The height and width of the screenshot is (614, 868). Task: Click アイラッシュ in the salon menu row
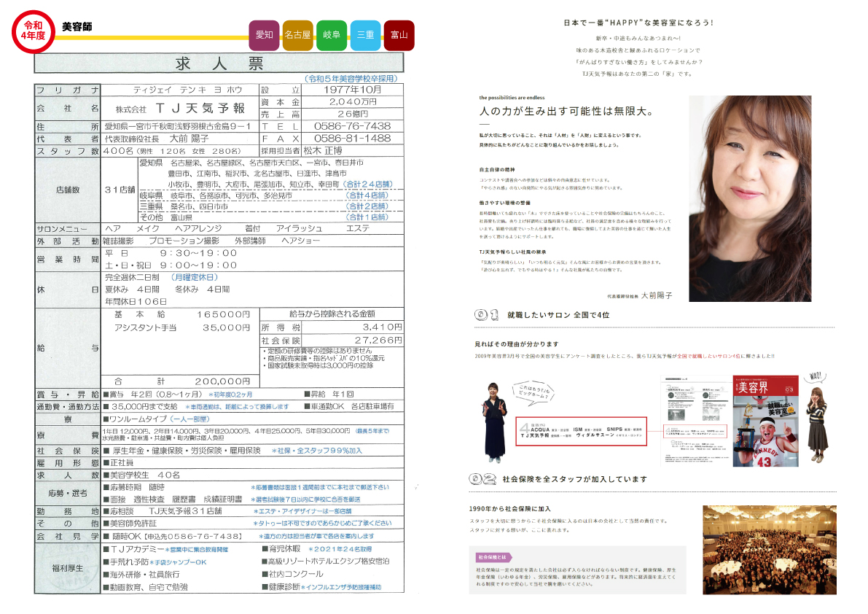pos(299,229)
